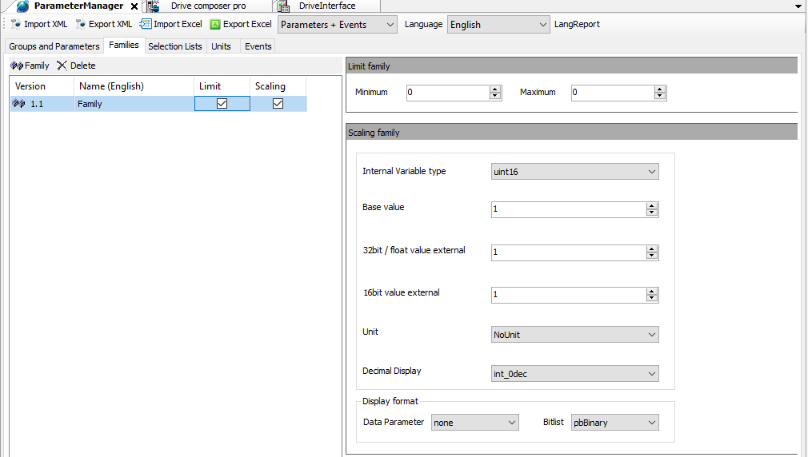Viewport: 808px width, 457px height.
Task: Click the Export Excel icon
Action: (215, 24)
